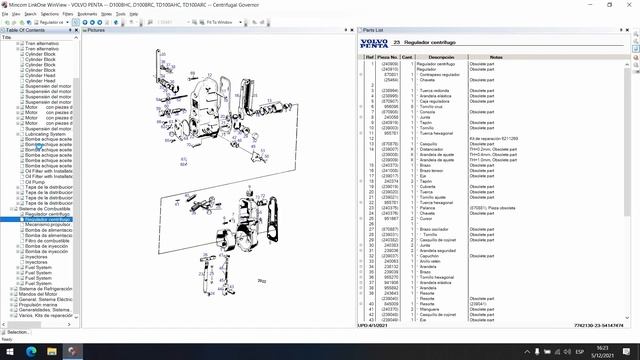
Task: Click the Notas column header
Action: pyautogui.click(x=496, y=57)
